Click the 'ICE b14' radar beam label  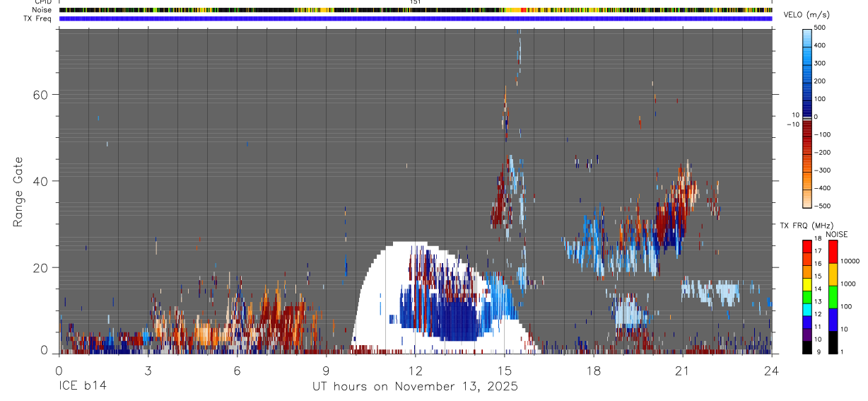click(x=81, y=386)
